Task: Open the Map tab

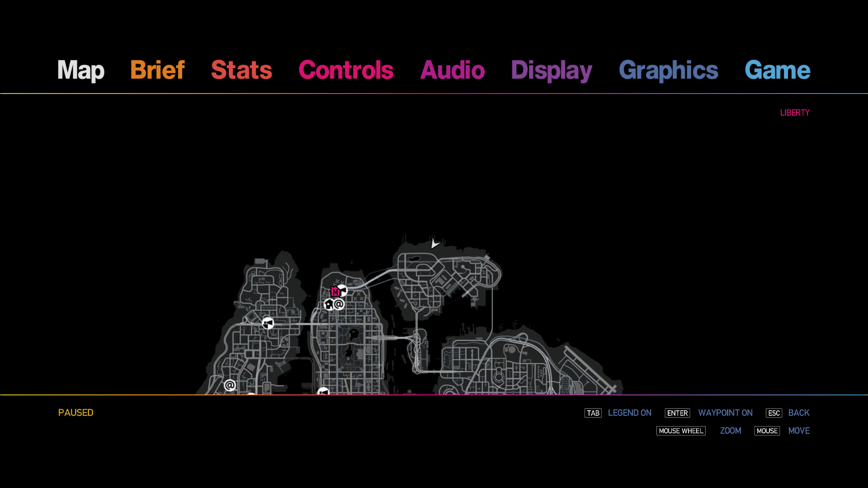Action: tap(81, 70)
